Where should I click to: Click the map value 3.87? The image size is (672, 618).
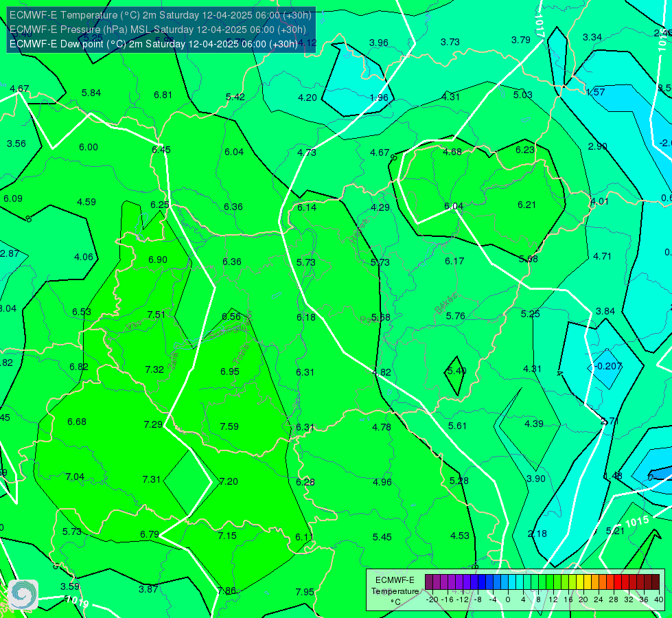click(x=148, y=589)
